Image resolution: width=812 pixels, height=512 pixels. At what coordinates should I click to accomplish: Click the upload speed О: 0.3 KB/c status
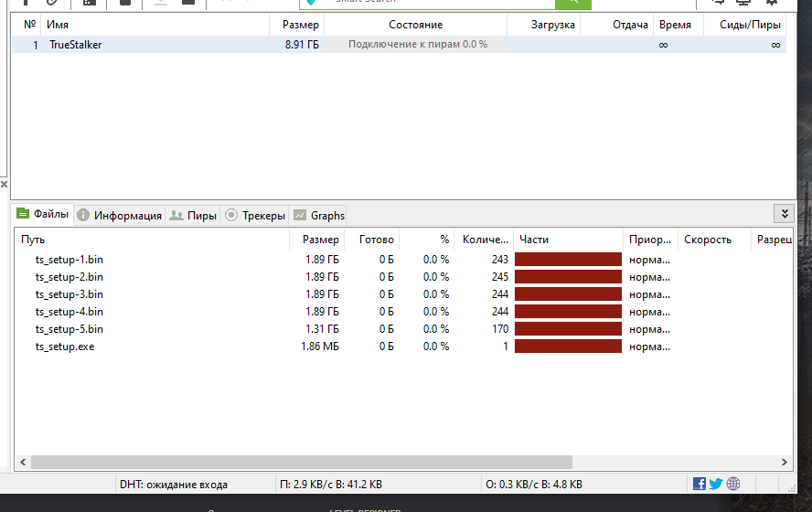point(534,485)
